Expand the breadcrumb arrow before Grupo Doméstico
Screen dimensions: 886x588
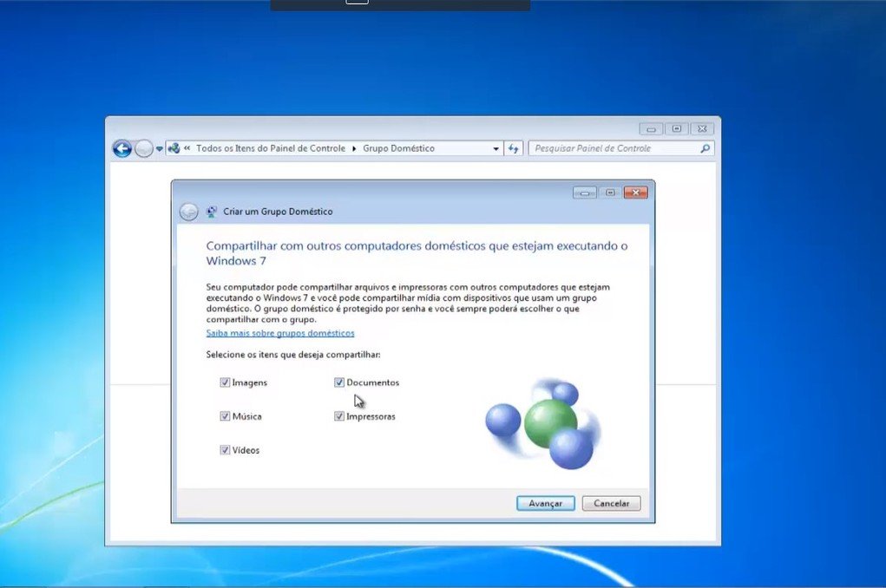[354, 148]
